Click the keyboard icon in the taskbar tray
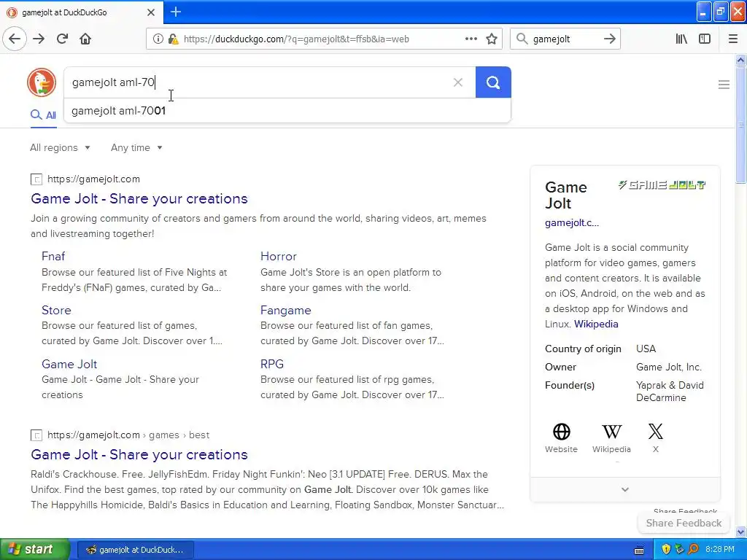 639,550
